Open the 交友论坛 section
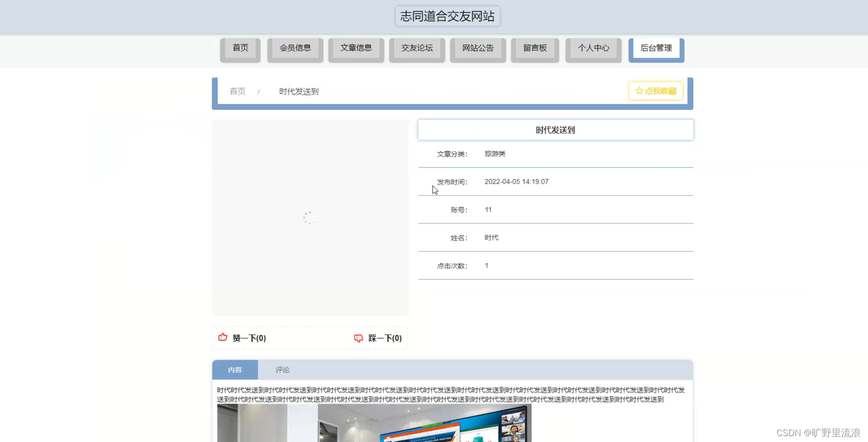 416,48
